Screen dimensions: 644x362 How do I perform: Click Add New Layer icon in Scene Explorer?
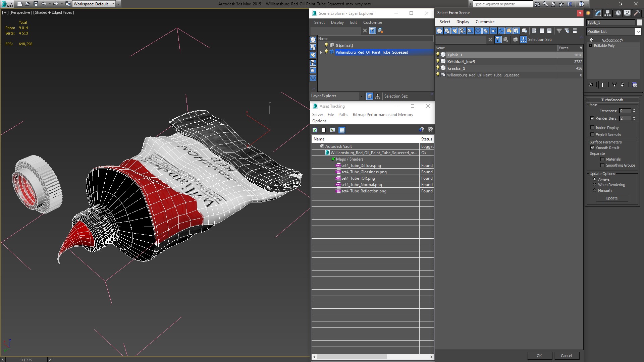[380, 31]
